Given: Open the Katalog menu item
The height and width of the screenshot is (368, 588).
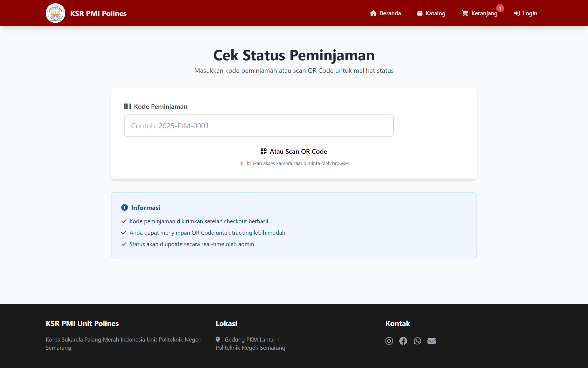Looking at the screenshot, I should (431, 13).
